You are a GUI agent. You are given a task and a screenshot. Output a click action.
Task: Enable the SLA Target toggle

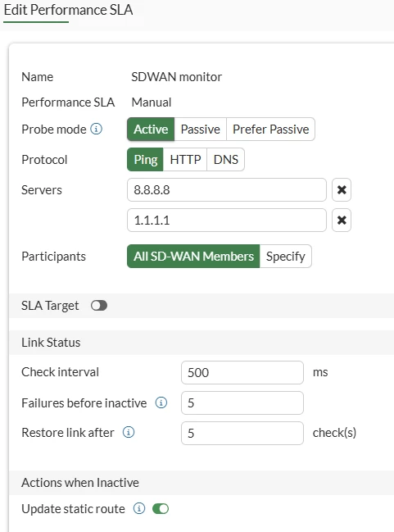tap(99, 306)
